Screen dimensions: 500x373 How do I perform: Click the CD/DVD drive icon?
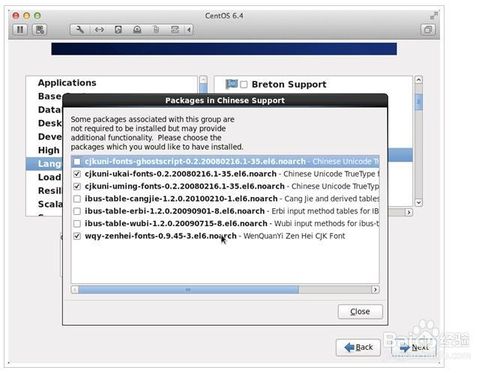[x=137, y=30]
